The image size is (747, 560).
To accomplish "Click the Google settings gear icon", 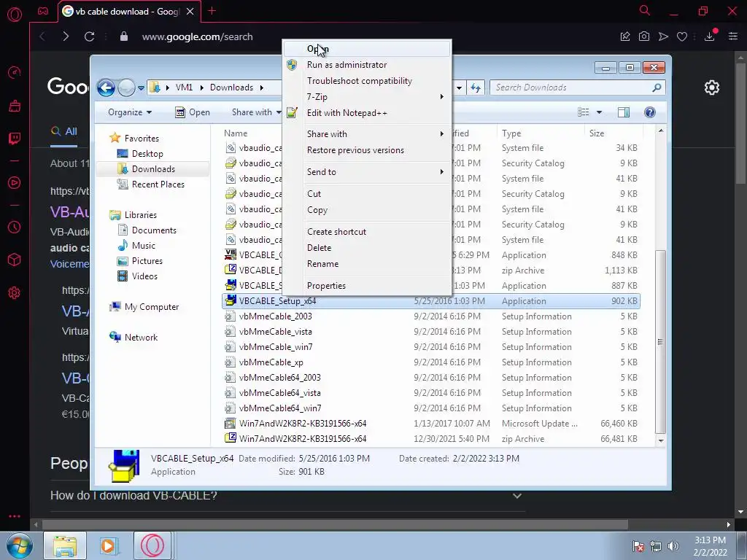I will pyautogui.click(x=712, y=87).
